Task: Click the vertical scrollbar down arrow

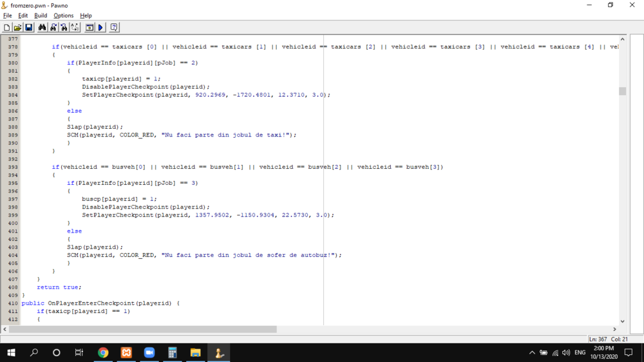Action: click(x=622, y=321)
